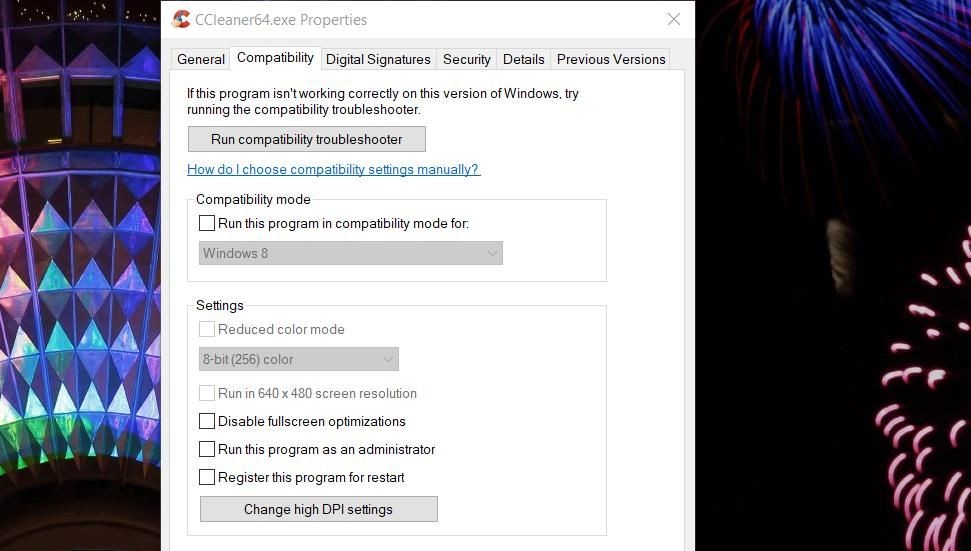971x551 pixels.
Task: Open the Digital Signatures tab
Action: click(378, 59)
